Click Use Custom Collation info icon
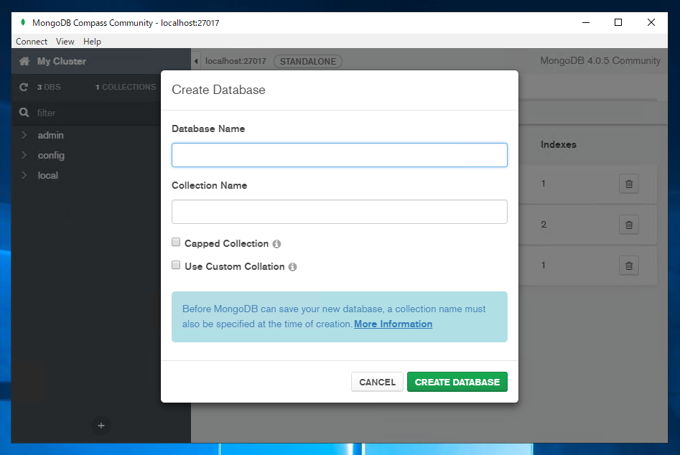 tap(293, 267)
